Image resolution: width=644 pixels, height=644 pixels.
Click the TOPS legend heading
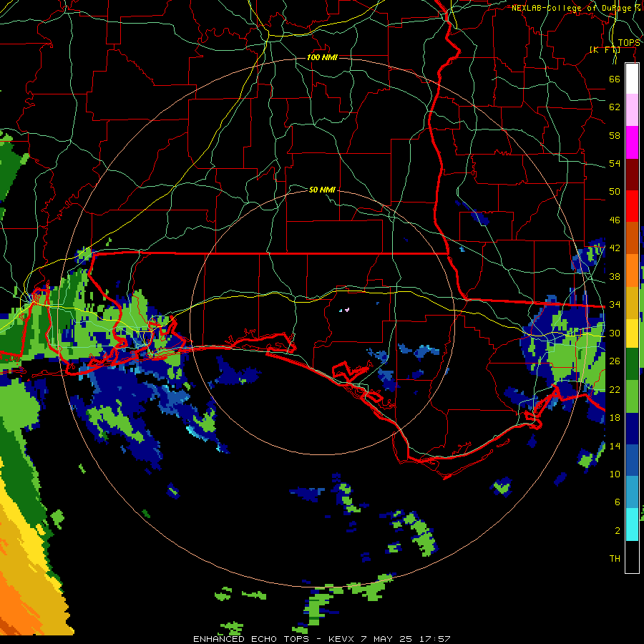[629, 43]
